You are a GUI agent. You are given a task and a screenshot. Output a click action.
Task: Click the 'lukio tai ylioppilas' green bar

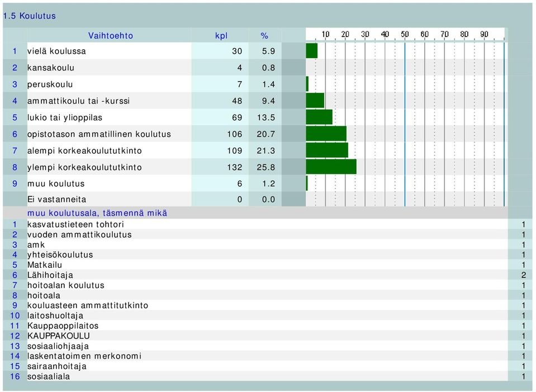(319, 117)
